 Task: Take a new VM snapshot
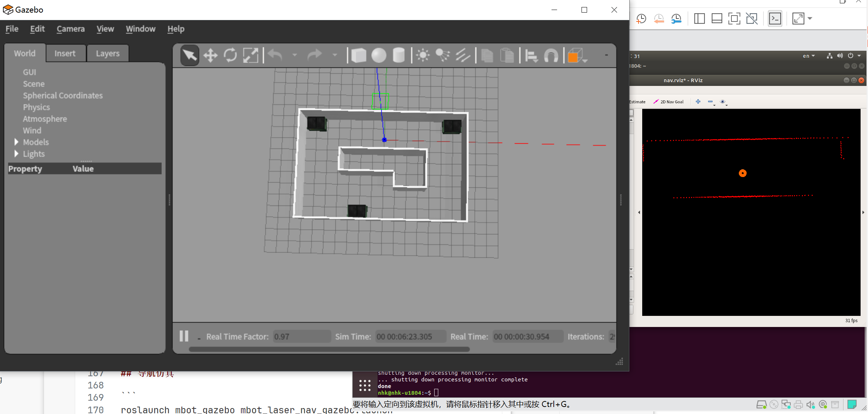[x=641, y=19]
